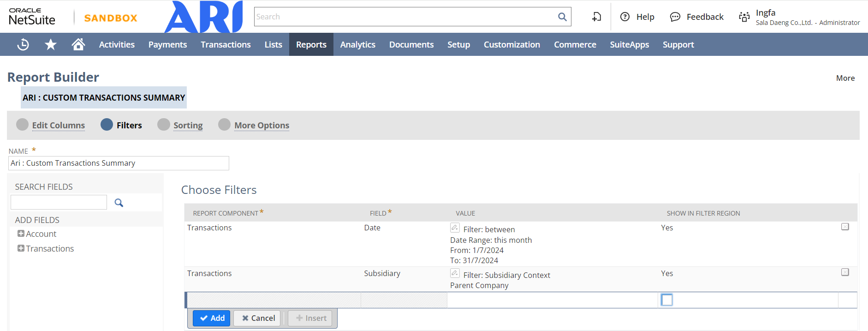The height and width of the screenshot is (331, 868).
Task: Click the new row Field cell
Action: click(404, 300)
